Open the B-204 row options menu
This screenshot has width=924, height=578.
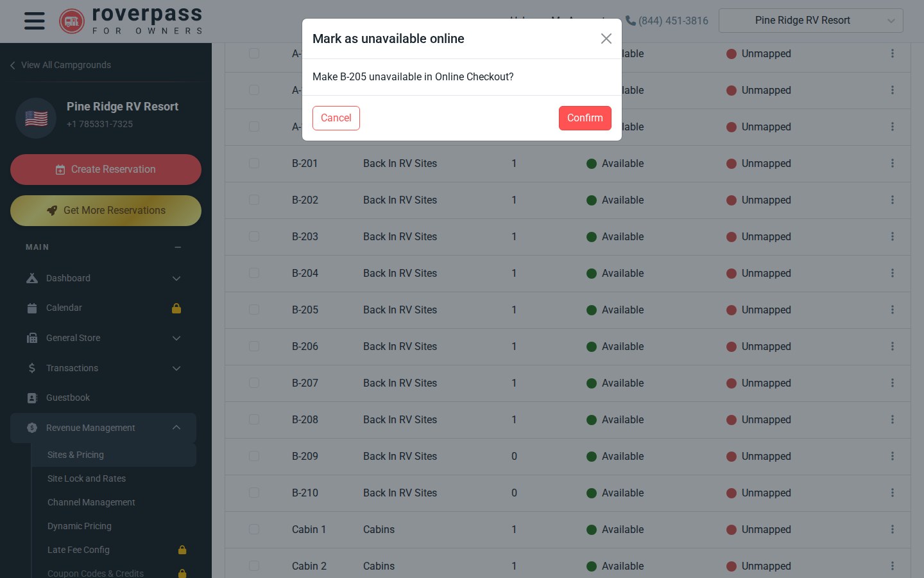(892, 273)
